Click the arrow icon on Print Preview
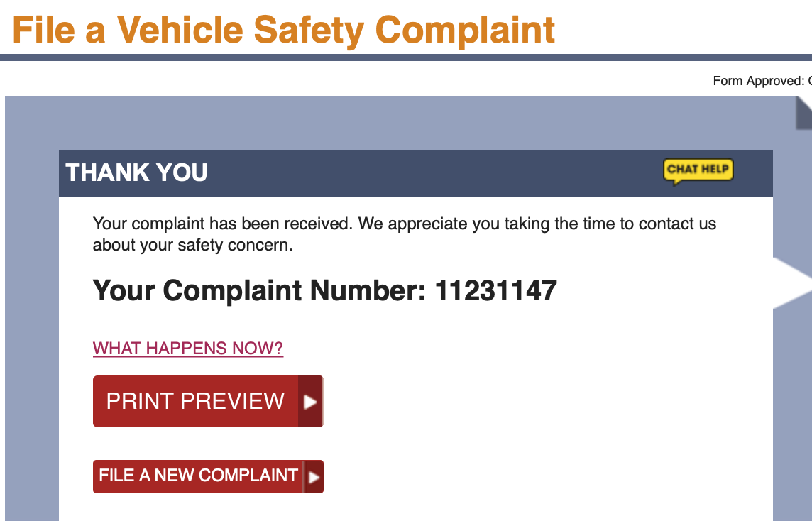The width and height of the screenshot is (812, 521). point(310,402)
